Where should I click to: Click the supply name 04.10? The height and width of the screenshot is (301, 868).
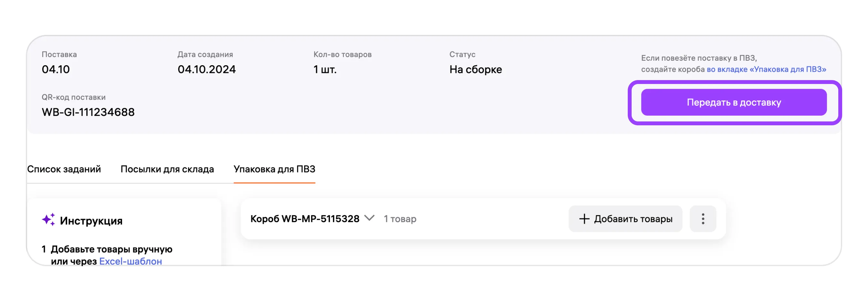click(x=56, y=69)
